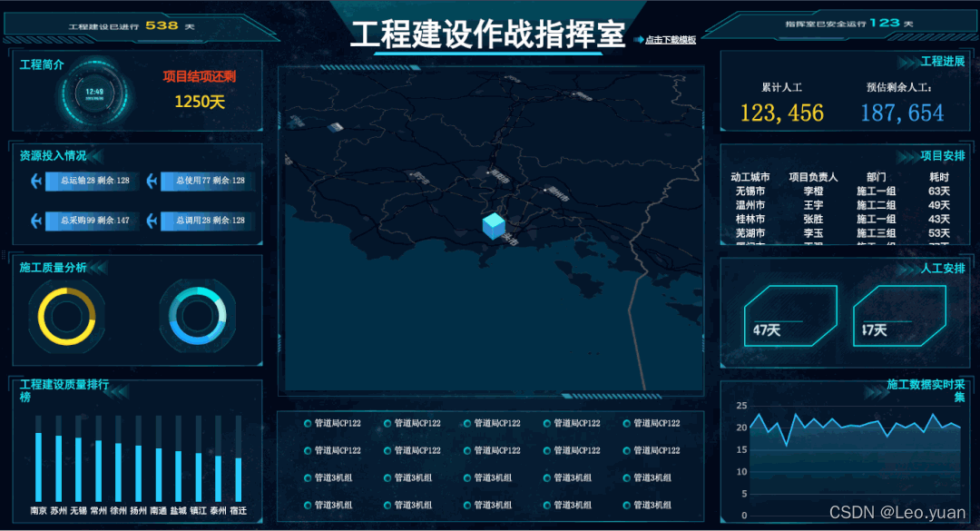
Task: Open the 点击下载模板 download link
Action: [x=670, y=39]
